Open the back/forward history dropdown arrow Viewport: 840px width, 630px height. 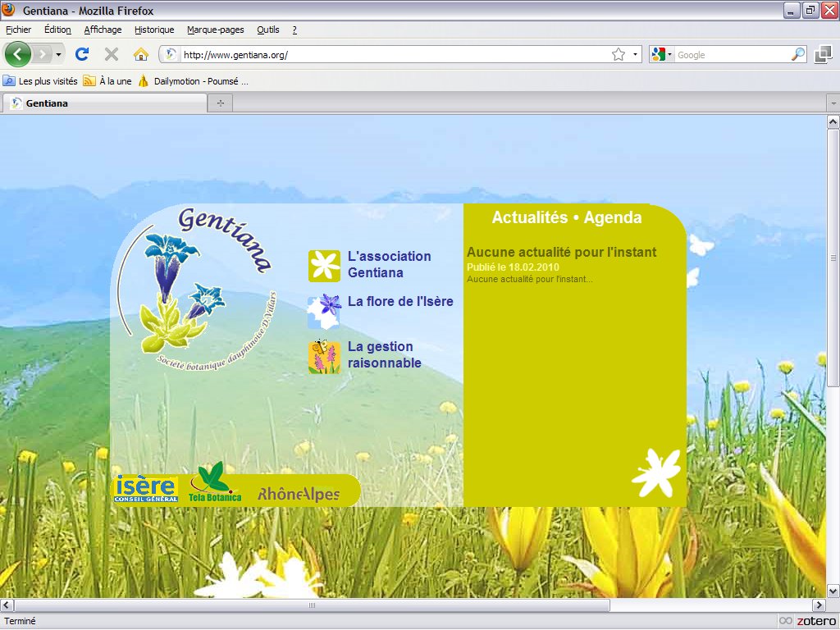tap(58, 54)
